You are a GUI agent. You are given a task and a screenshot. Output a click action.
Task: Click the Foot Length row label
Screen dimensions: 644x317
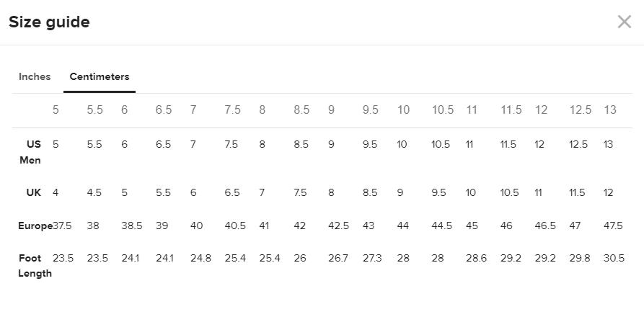tap(35, 266)
